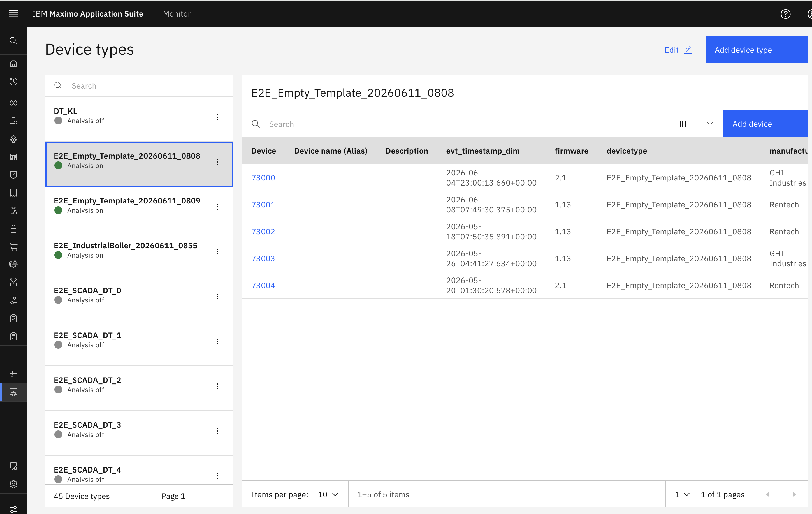This screenshot has height=514, width=812.
Task: Open the dashboard chart sidebar icon
Action: click(x=13, y=374)
